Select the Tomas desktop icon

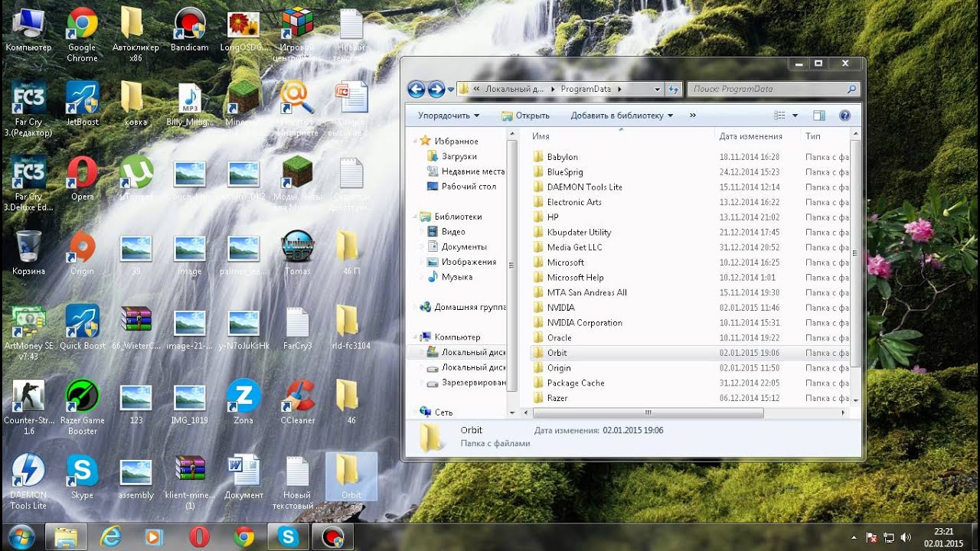click(297, 254)
